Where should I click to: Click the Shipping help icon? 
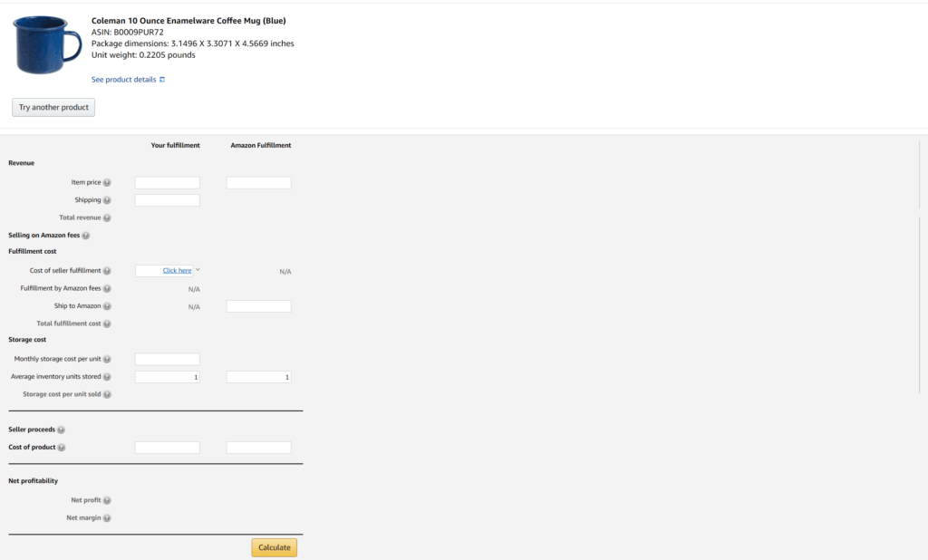108,199
